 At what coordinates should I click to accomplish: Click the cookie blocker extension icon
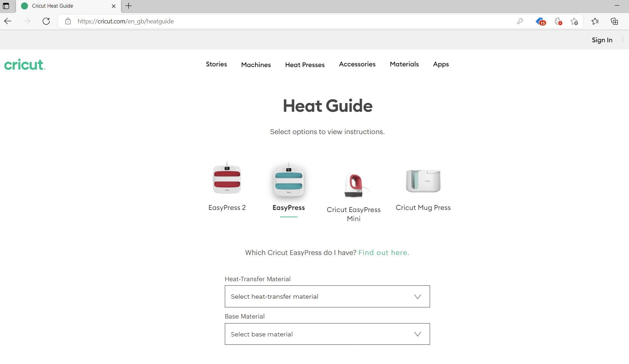[x=558, y=21]
